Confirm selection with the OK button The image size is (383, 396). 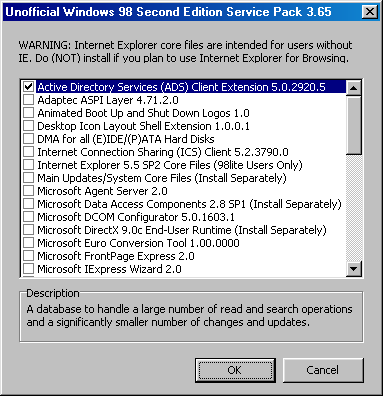click(235, 370)
